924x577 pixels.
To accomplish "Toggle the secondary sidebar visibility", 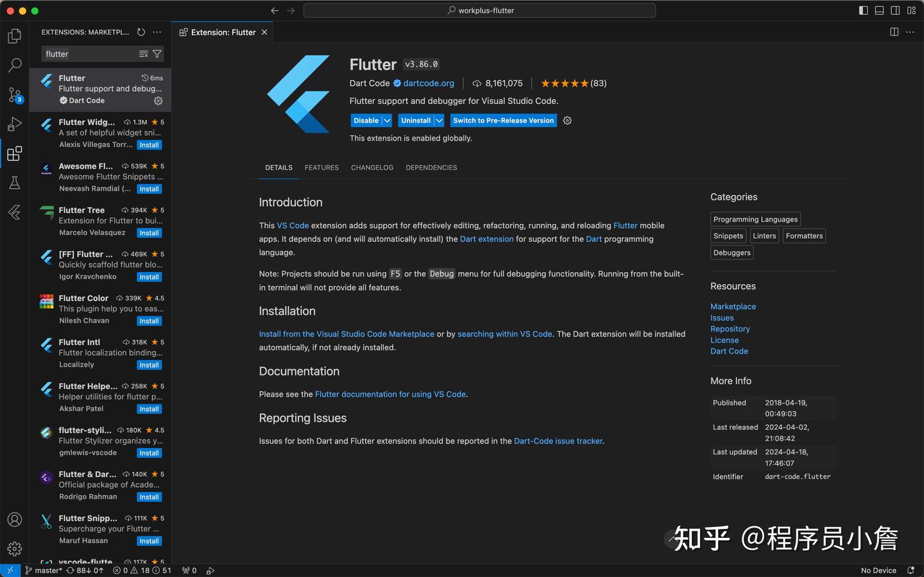I will click(895, 10).
